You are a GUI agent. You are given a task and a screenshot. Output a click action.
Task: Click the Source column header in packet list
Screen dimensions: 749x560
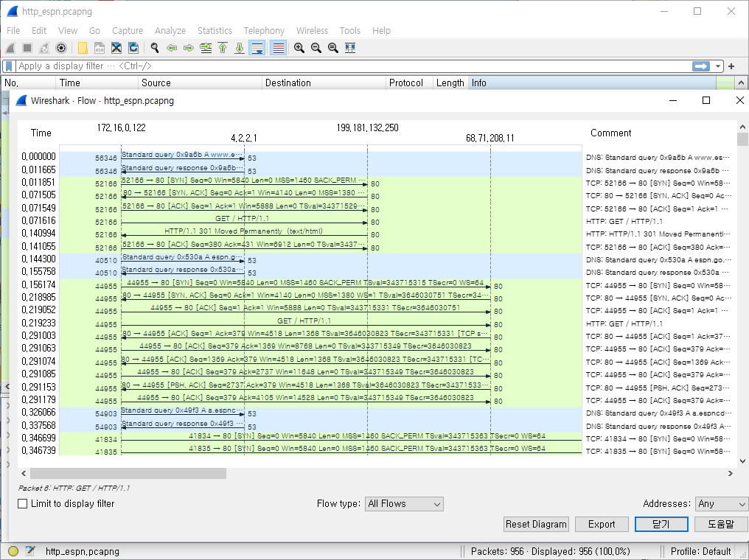point(200,83)
